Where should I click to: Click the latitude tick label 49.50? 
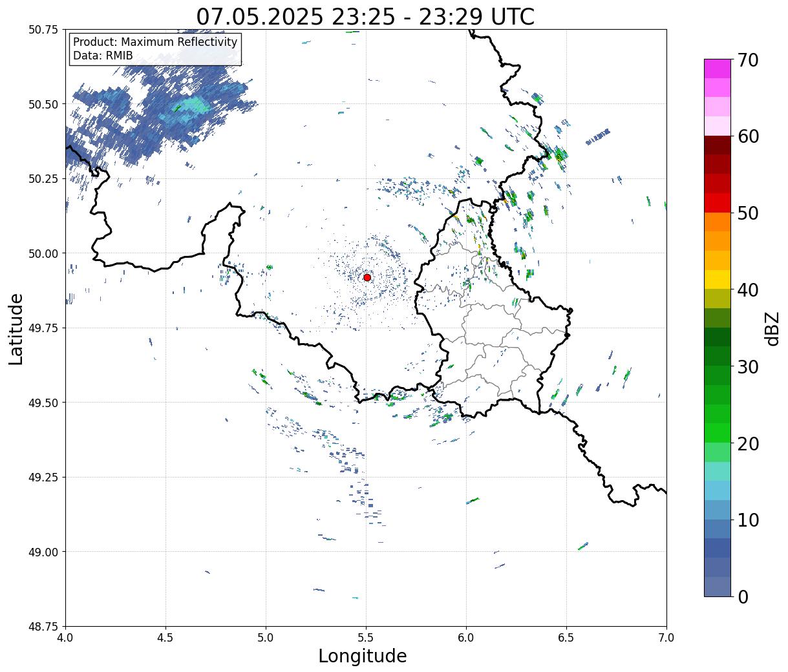[x=43, y=403]
